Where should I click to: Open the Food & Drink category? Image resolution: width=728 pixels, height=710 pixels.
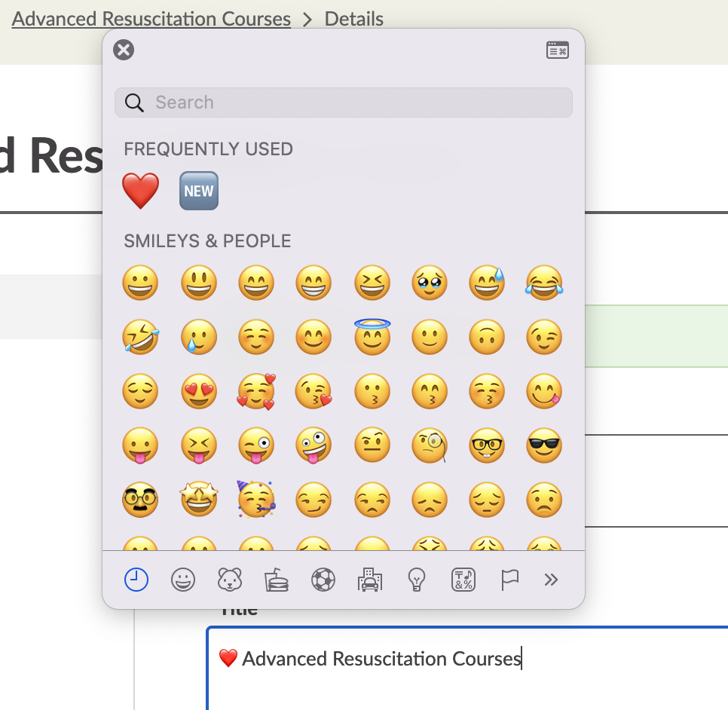[276, 580]
